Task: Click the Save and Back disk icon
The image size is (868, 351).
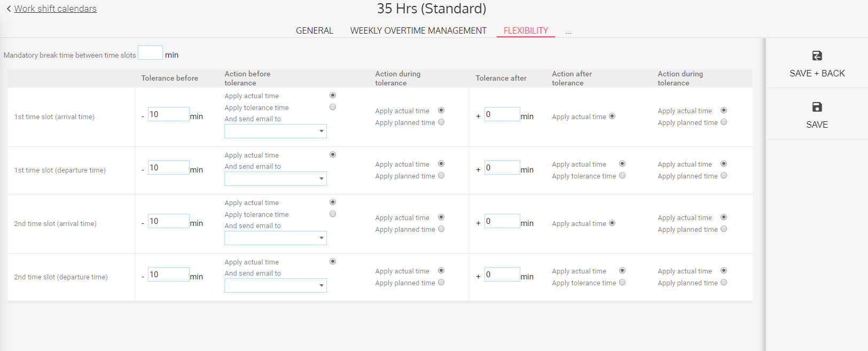Action: [817, 56]
